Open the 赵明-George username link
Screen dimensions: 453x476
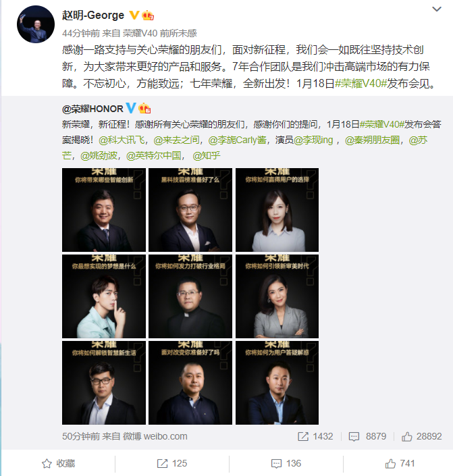(x=93, y=15)
